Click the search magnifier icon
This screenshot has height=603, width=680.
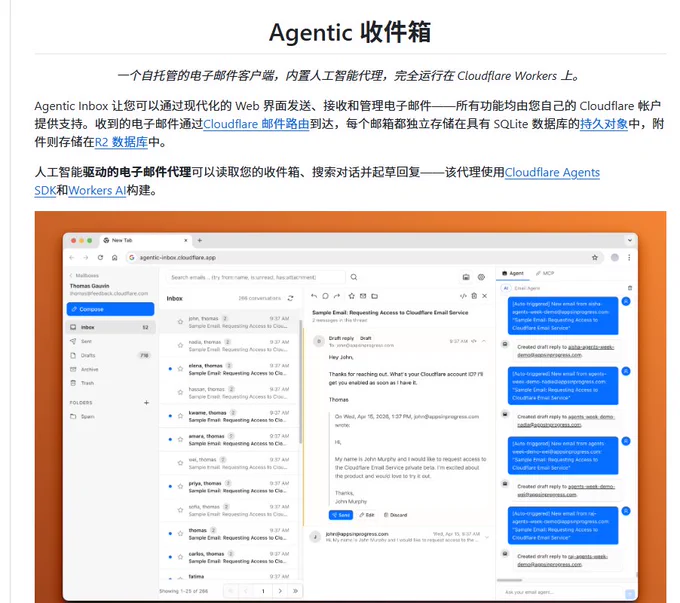click(x=354, y=277)
